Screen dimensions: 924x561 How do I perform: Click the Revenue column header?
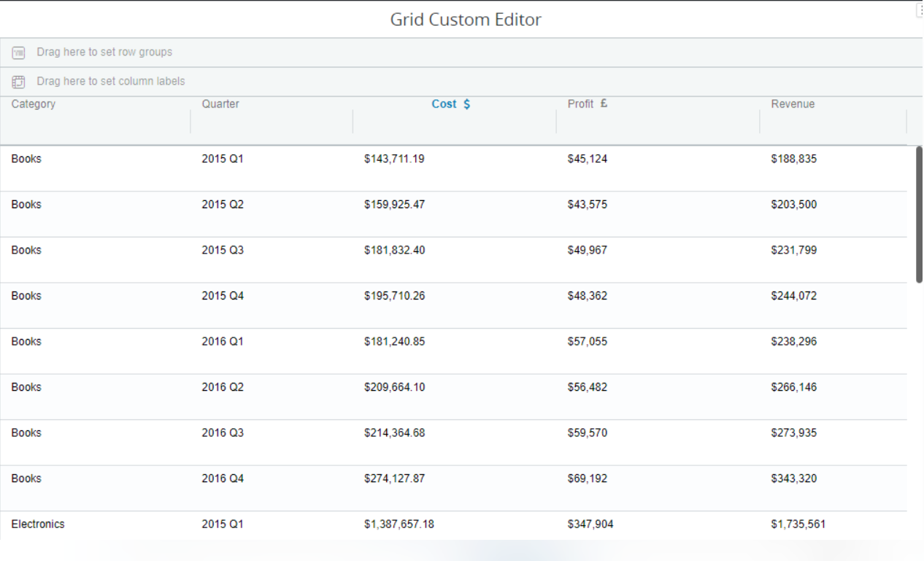(793, 104)
